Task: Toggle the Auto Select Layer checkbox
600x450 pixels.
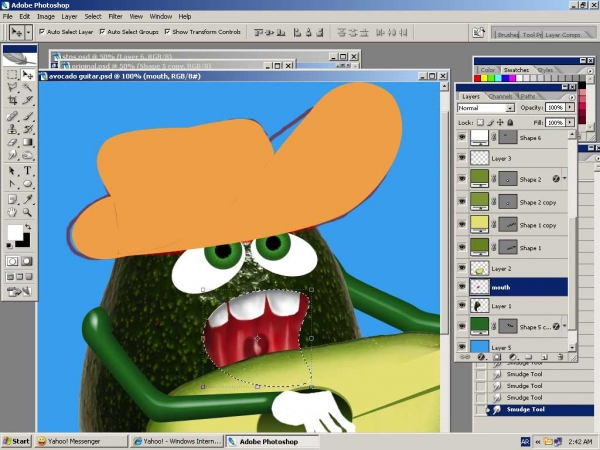Action: click(42, 32)
